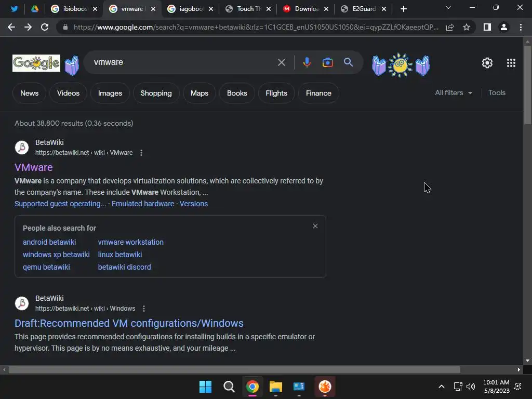Click the Google doodle logo
The height and width of the screenshot is (399, 532).
(x=36, y=63)
